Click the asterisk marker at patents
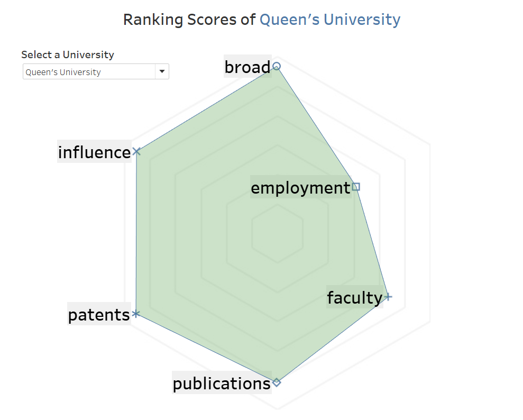 (135, 314)
